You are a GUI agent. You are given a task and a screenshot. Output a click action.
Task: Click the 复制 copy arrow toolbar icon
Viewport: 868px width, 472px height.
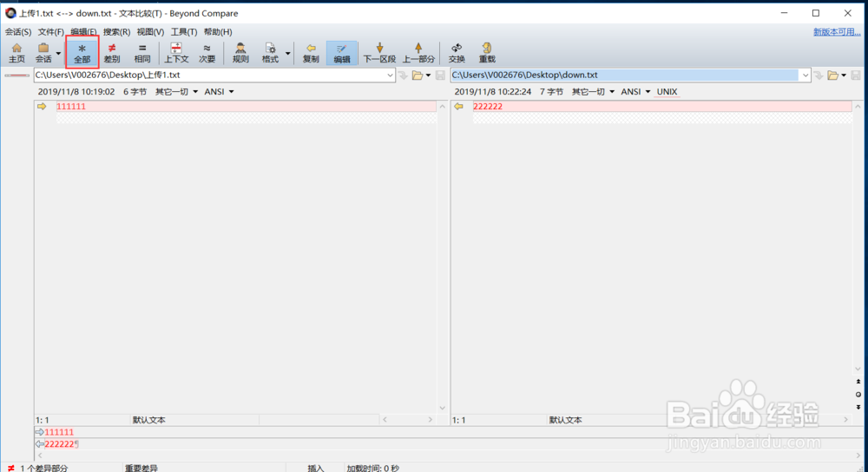coord(311,53)
